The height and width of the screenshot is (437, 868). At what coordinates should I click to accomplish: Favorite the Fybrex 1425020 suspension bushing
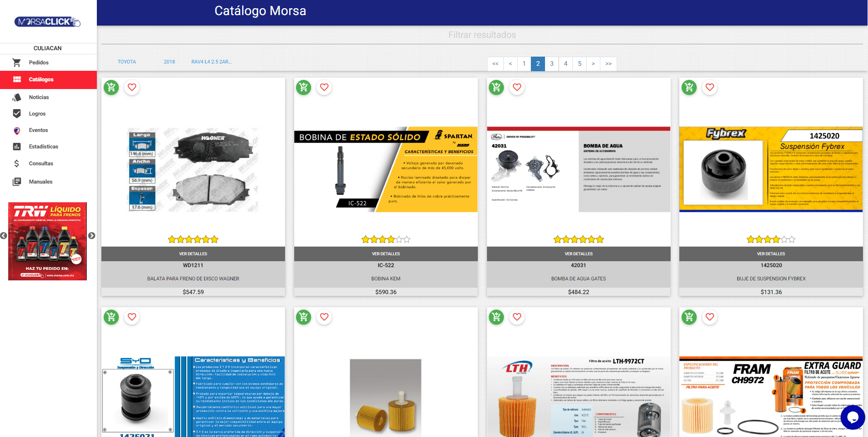710,87
